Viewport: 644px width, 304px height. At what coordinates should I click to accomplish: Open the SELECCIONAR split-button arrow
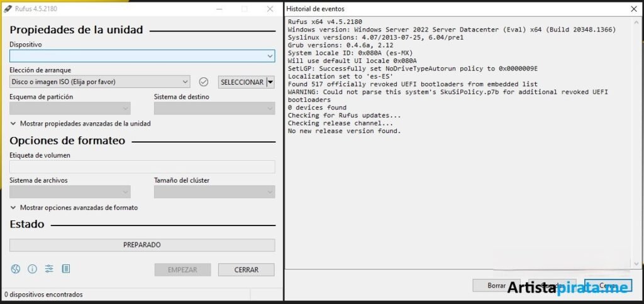click(x=270, y=82)
